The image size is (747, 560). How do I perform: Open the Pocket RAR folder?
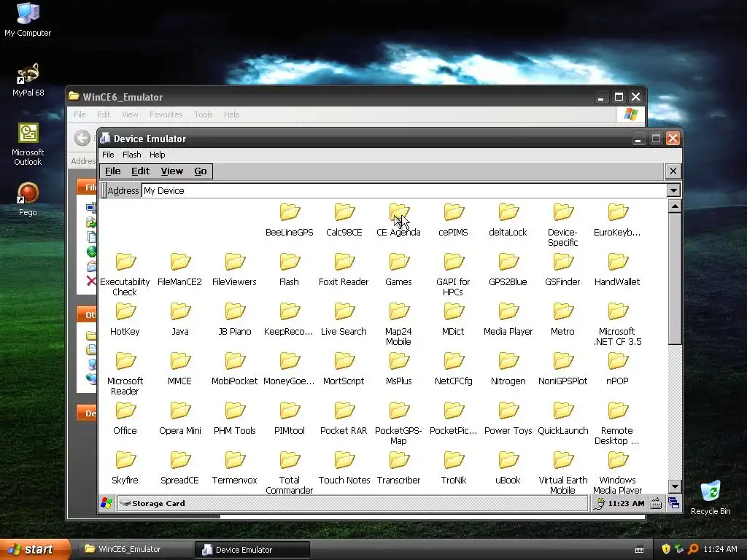(x=344, y=418)
